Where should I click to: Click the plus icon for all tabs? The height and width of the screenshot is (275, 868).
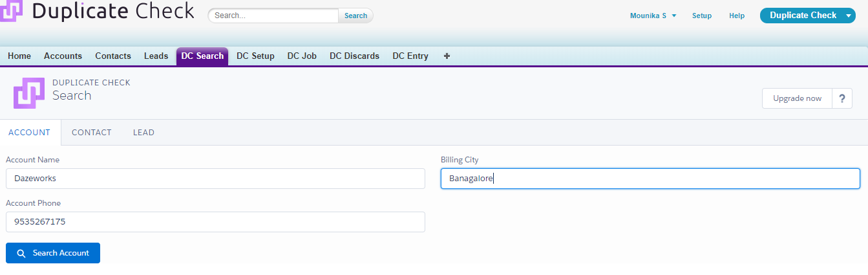click(x=447, y=56)
